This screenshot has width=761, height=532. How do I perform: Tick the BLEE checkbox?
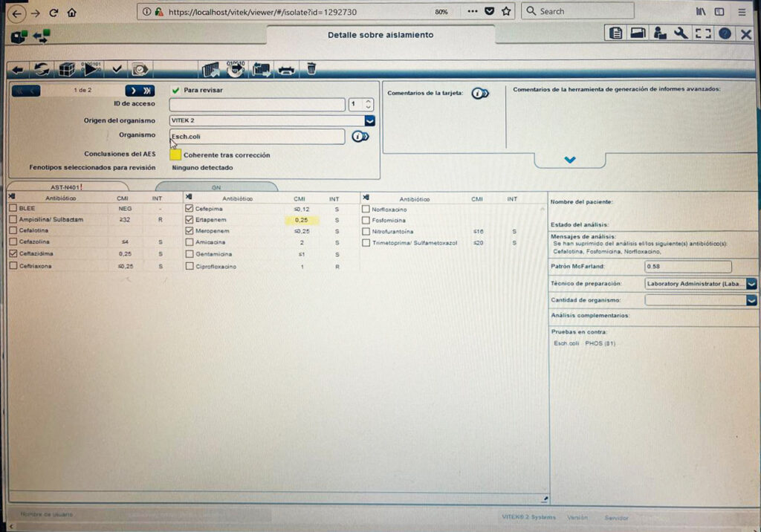(x=13, y=209)
